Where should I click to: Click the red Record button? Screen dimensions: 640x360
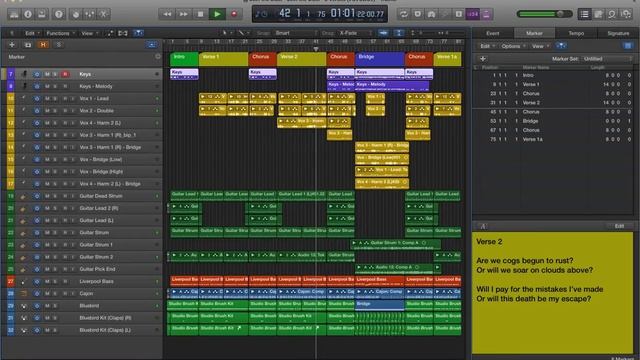click(234, 14)
